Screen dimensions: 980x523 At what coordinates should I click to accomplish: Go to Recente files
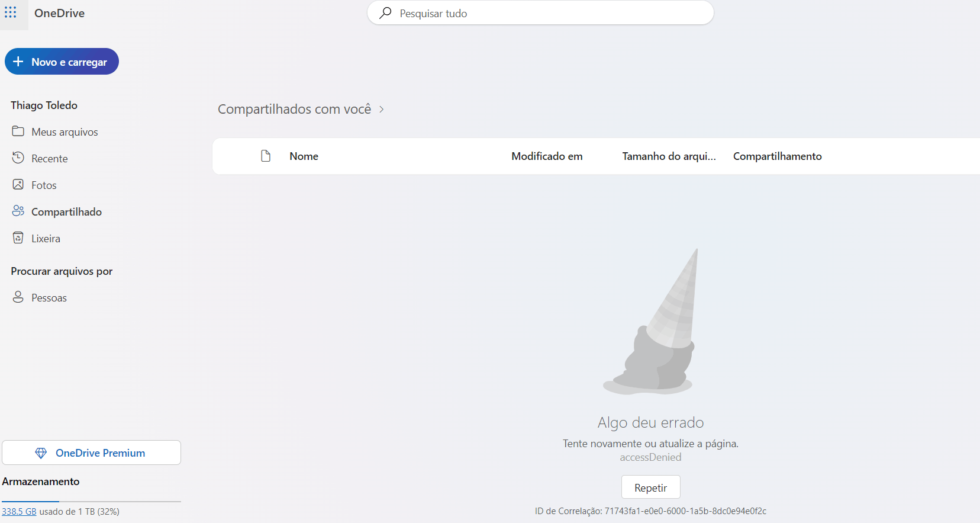point(50,158)
